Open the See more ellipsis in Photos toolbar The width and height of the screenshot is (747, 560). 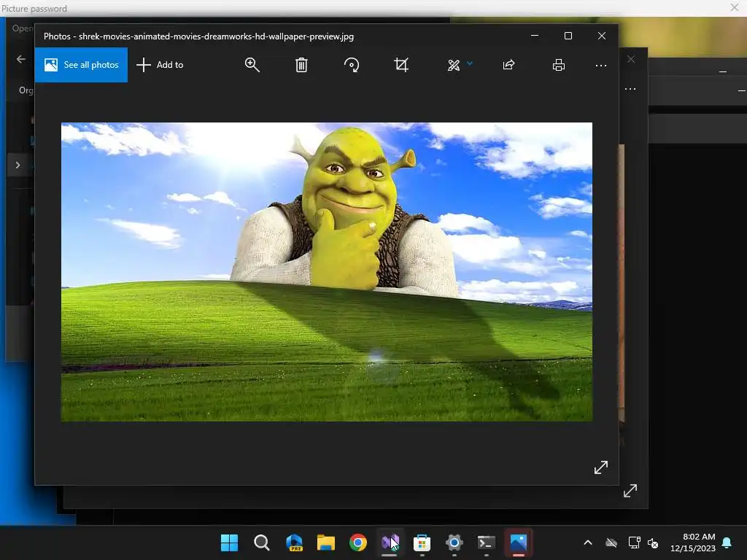coord(601,66)
